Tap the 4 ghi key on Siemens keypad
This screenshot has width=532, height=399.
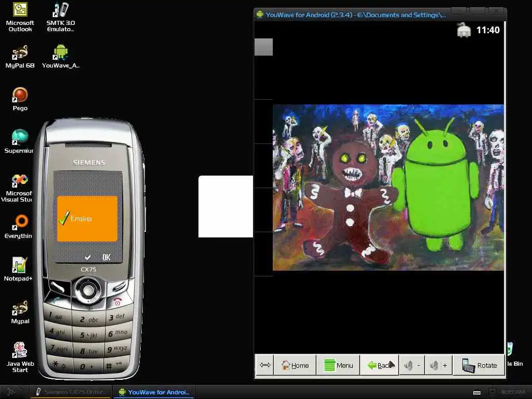(x=58, y=332)
